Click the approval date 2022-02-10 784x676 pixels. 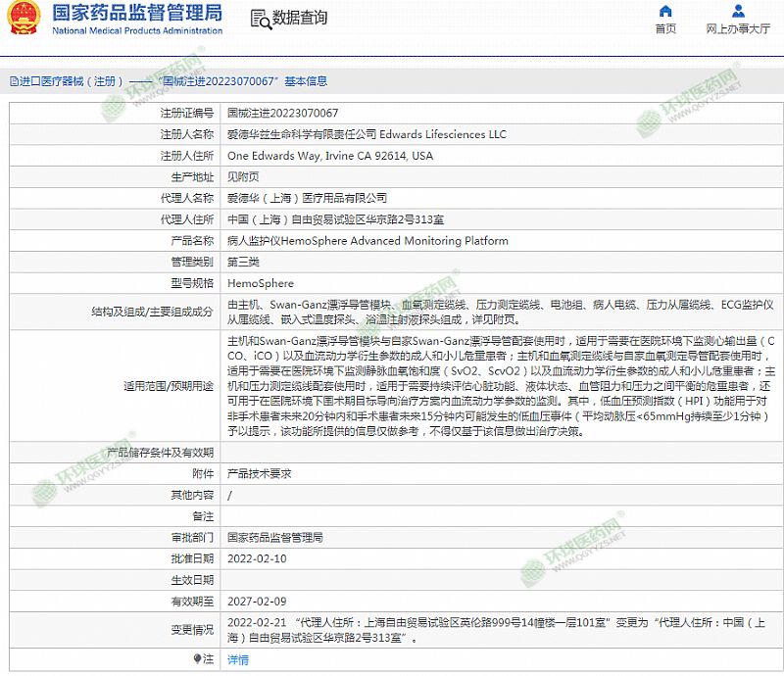[257, 558]
